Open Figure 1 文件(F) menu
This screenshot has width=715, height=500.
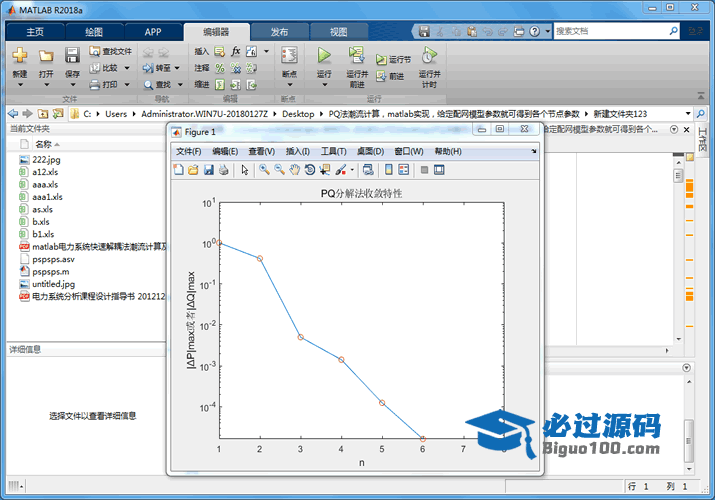tap(189, 151)
